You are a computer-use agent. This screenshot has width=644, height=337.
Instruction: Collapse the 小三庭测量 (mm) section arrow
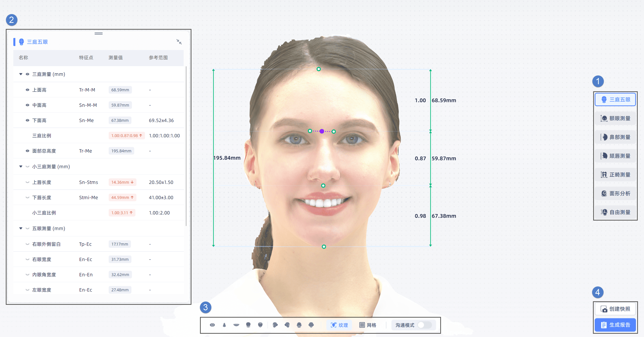click(21, 166)
